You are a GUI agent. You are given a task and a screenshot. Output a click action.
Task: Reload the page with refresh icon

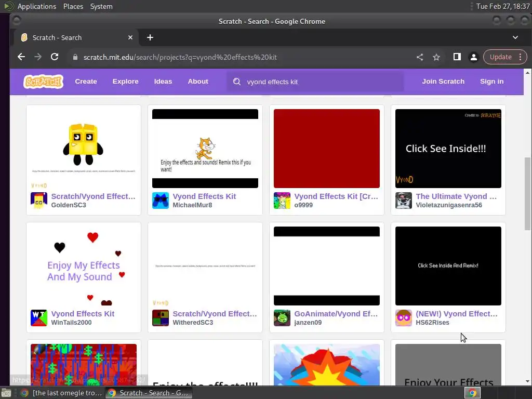55,57
